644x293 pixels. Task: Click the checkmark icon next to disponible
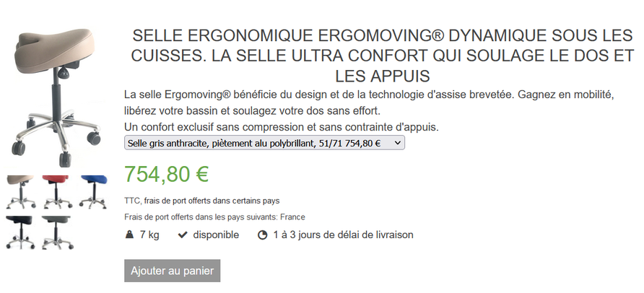(183, 235)
